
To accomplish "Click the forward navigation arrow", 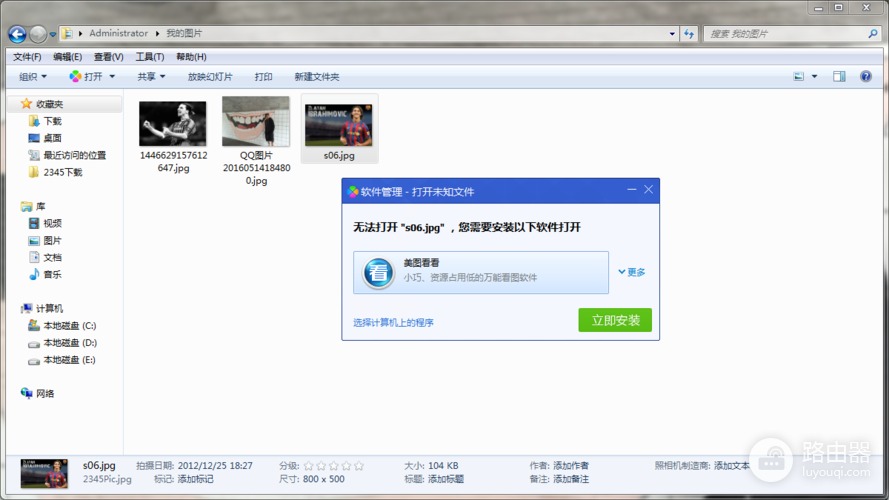I will click(x=38, y=34).
